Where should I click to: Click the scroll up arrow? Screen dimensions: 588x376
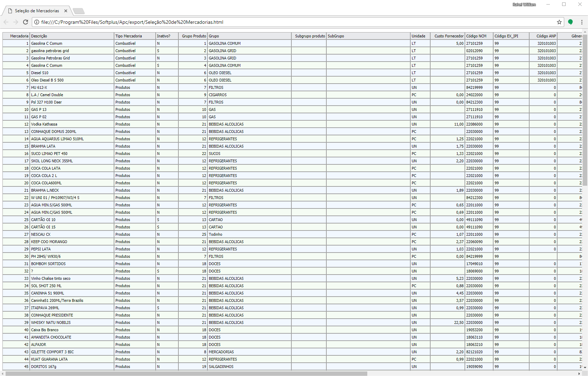click(x=585, y=31)
